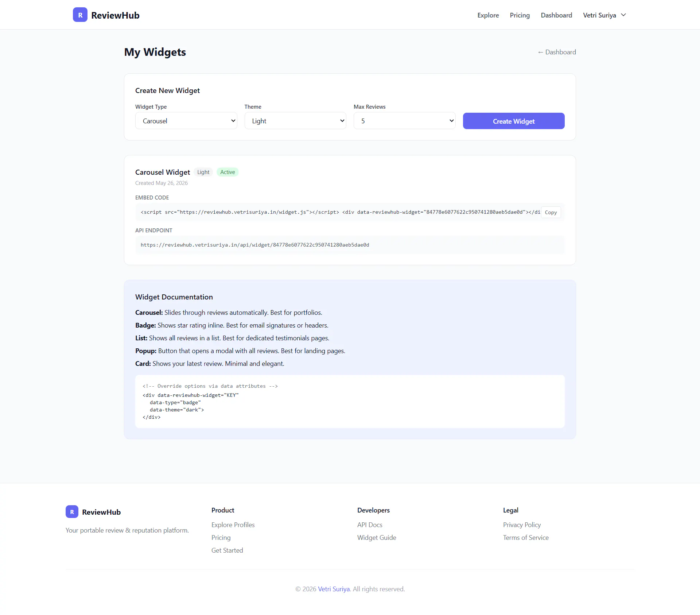Viewport: 700px width, 615px height.
Task: Copy the embed code
Action: [551, 212]
